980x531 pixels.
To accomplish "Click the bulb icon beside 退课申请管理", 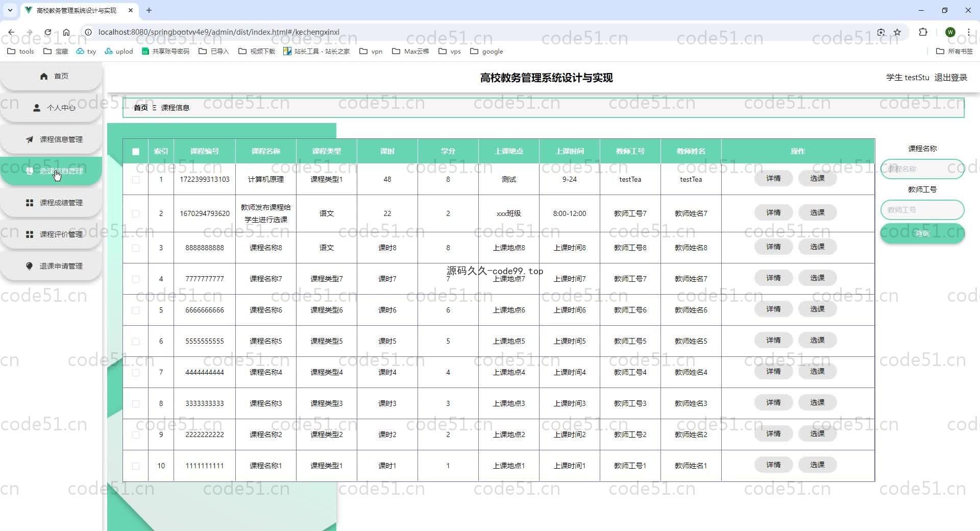I will (30, 266).
